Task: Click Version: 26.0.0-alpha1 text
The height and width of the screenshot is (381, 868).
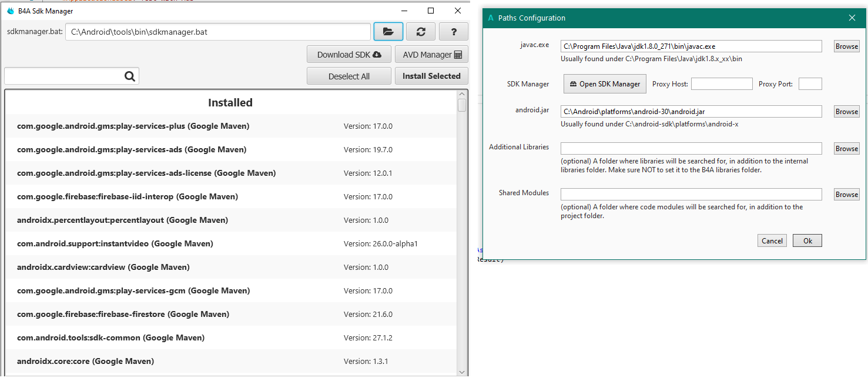Action: (381, 243)
